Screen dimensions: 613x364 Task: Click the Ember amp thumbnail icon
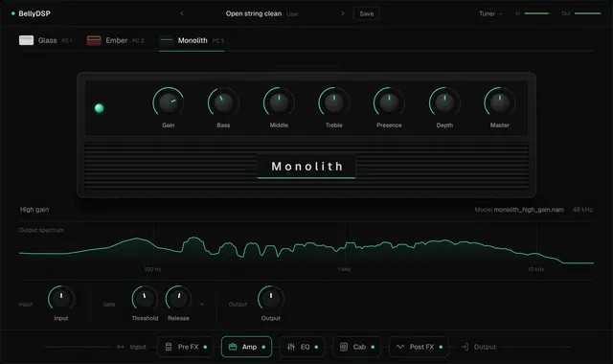click(x=94, y=40)
